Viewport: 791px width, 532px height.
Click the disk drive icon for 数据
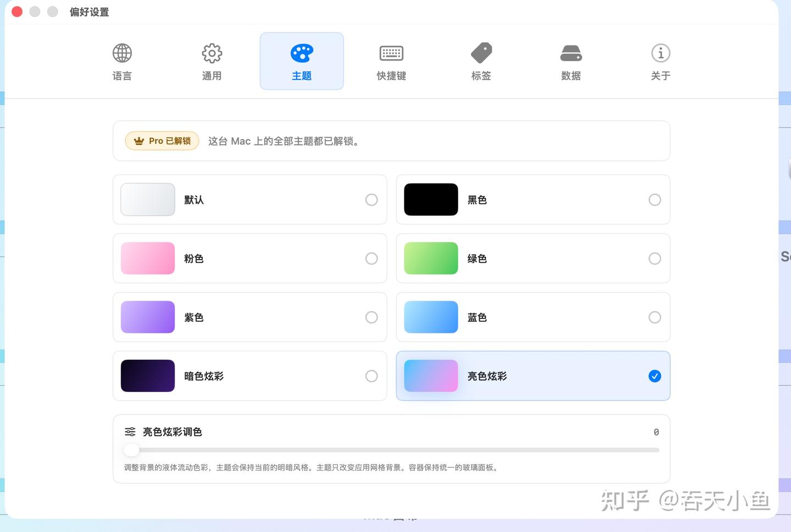tap(571, 53)
